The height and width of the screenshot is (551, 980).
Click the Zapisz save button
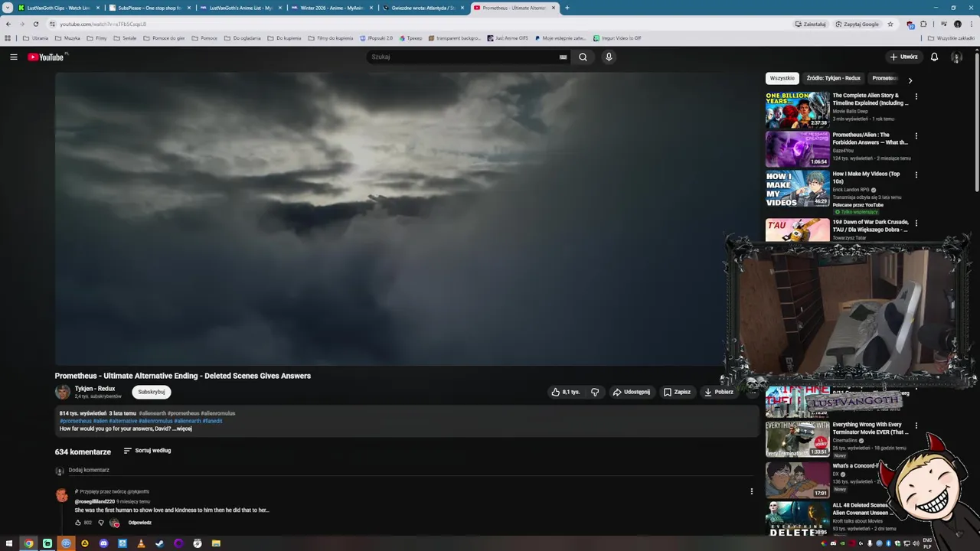[x=677, y=392]
